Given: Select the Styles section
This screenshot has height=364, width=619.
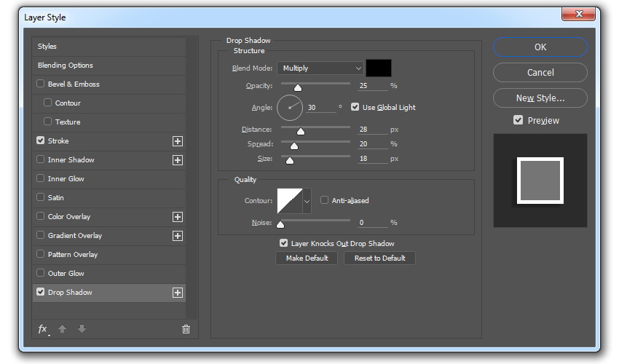Looking at the screenshot, I should pos(109,47).
